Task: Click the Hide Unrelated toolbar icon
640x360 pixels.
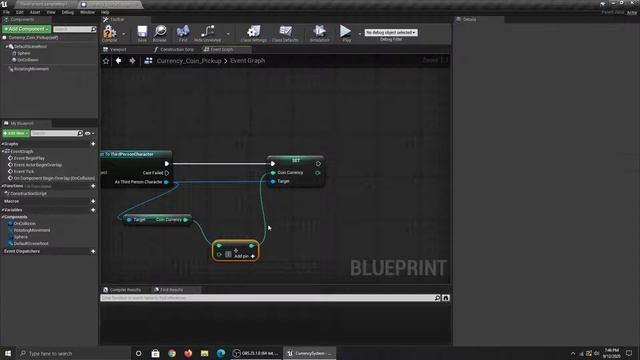Action: [208, 33]
